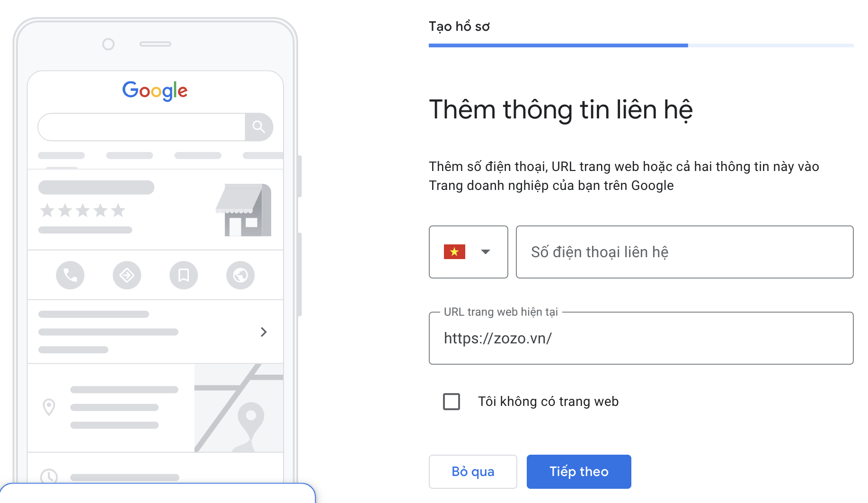Click the Vietnam flag in the country selector

pyautogui.click(x=454, y=252)
